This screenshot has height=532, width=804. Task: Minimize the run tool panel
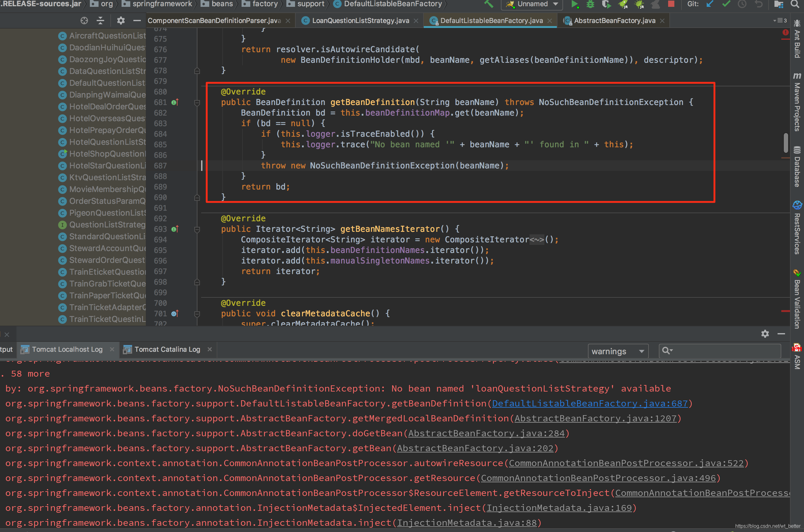tap(781, 334)
